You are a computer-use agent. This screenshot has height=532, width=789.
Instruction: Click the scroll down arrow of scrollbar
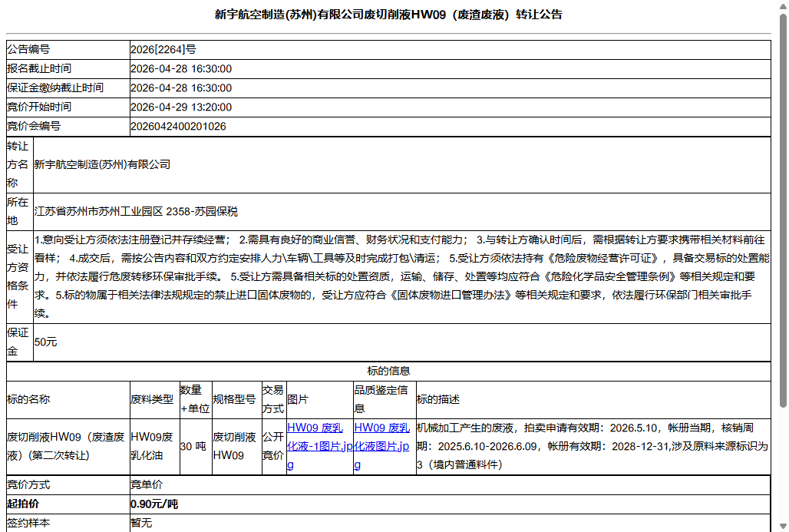783,527
